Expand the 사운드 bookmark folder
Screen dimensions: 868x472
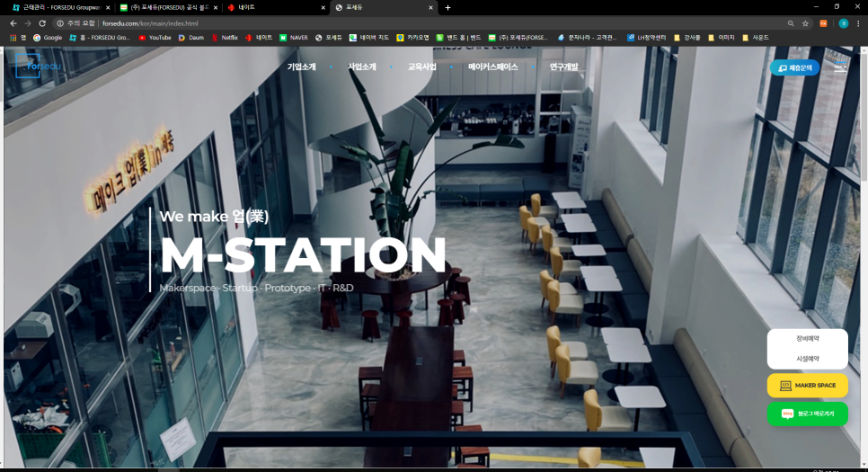tap(755, 38)
